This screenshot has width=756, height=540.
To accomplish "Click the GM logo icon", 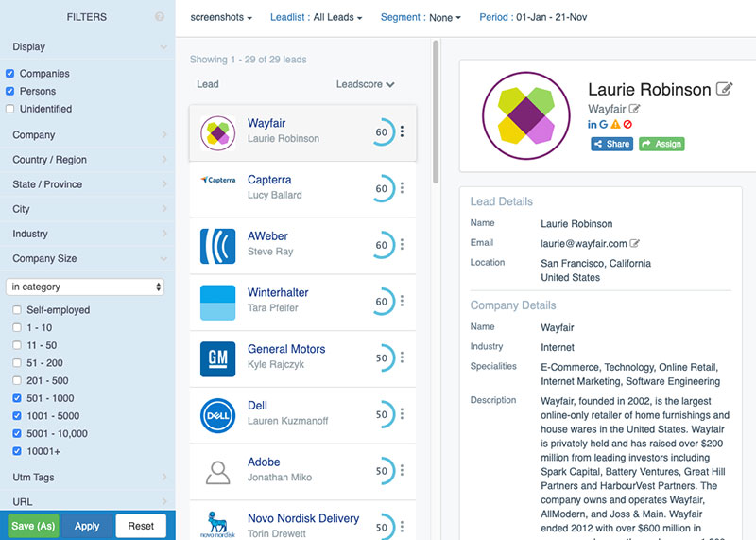I will (218, 359).
